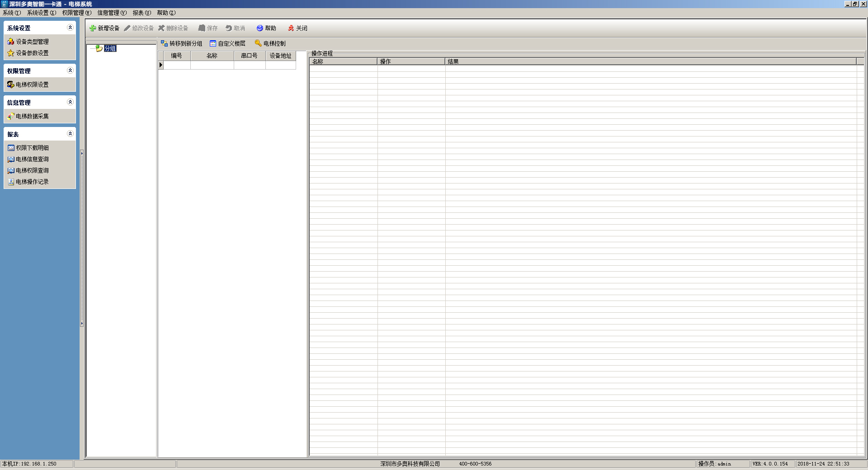Open Elevator Control (电梯控制) tool
Screen dimensions: 868x470
coord(270,43)
